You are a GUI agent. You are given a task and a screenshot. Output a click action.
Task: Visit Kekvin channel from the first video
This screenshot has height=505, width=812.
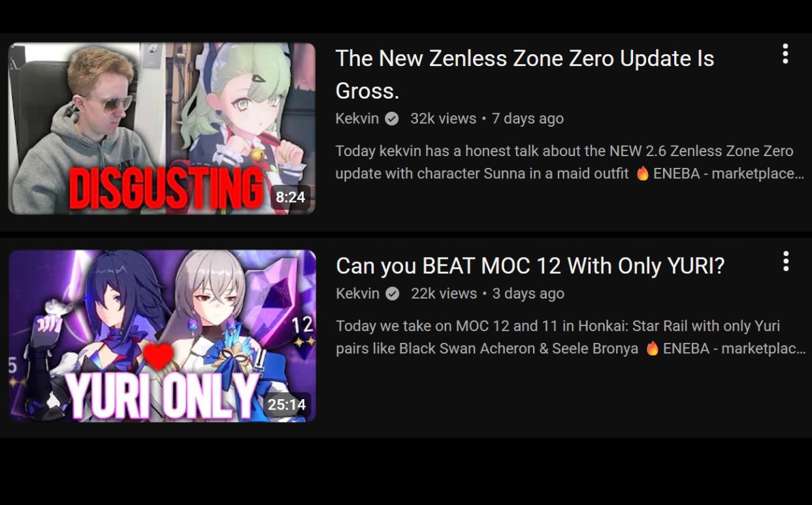pyautogui.click(x=357, y=119)
